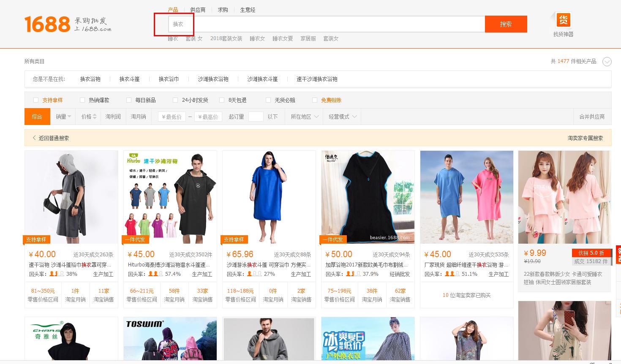The height and width of the screenshot is (364, 621).
Task: Open the Hiturbo 沙滩浴袍 product thumbnail
Action: tap(169, 197)
